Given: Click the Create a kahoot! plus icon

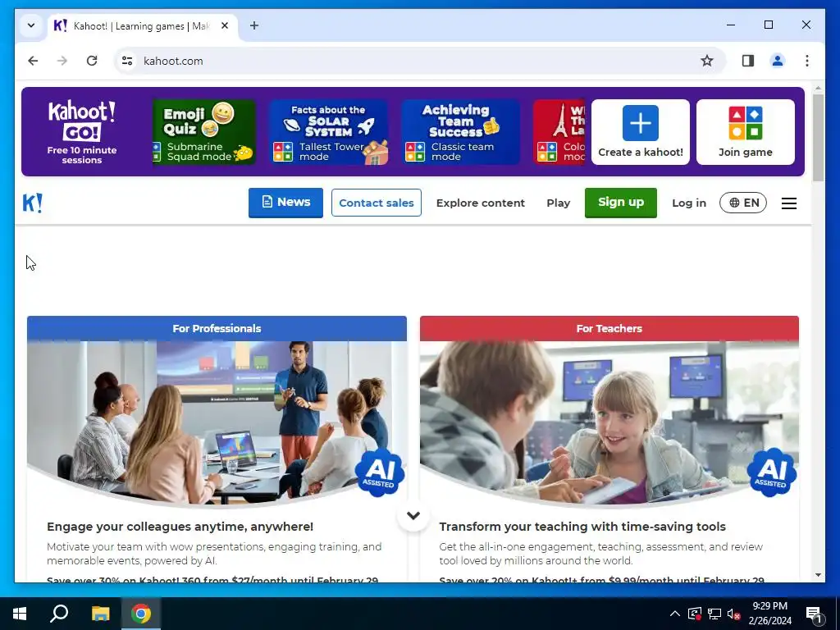Looking at the screenshot, I should point(640,123).
